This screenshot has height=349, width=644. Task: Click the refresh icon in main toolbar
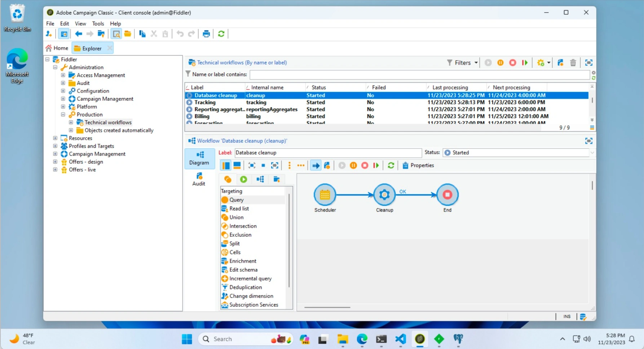click(221, 34)
